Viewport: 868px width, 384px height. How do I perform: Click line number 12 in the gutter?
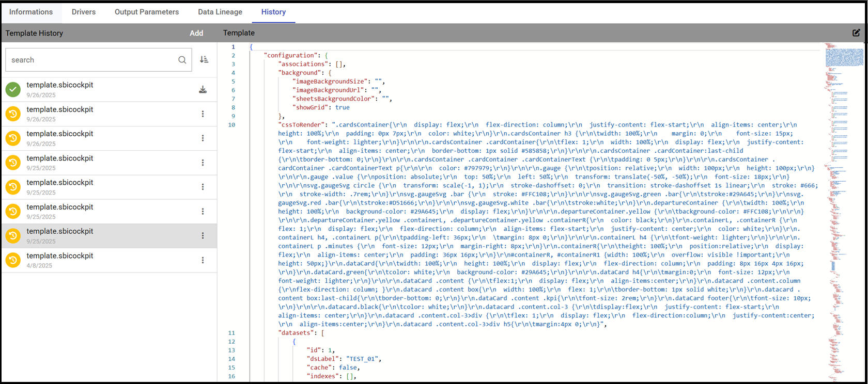click(231, 342)
